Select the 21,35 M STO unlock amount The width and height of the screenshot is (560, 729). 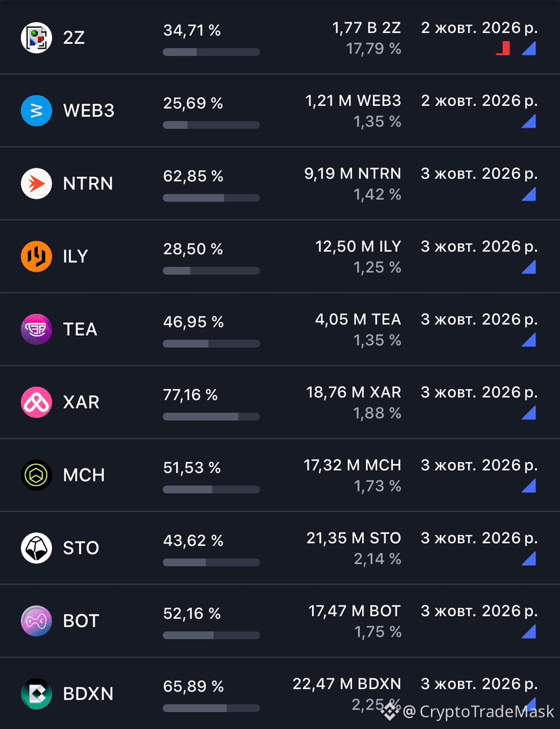coord(354,538)
